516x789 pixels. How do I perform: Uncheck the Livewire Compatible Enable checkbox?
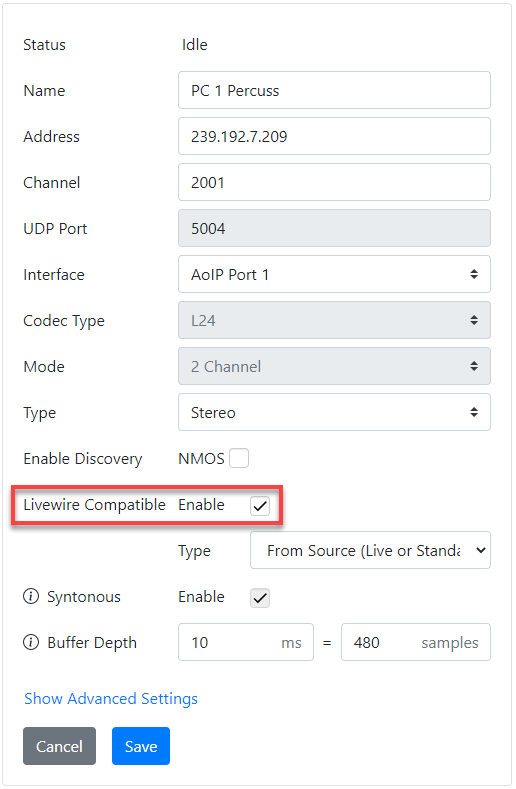[260, 506]
